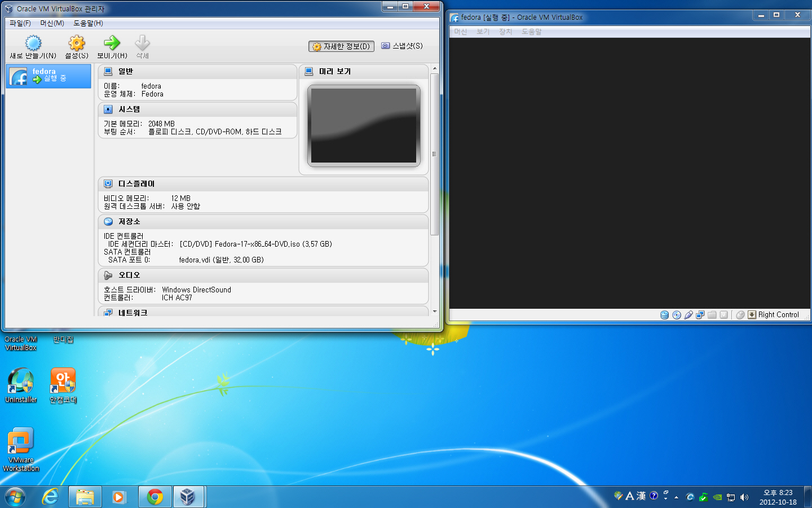Click the ICH AC97 controller text
Screen dimensions: 812x508
click(x=177, y=298)
